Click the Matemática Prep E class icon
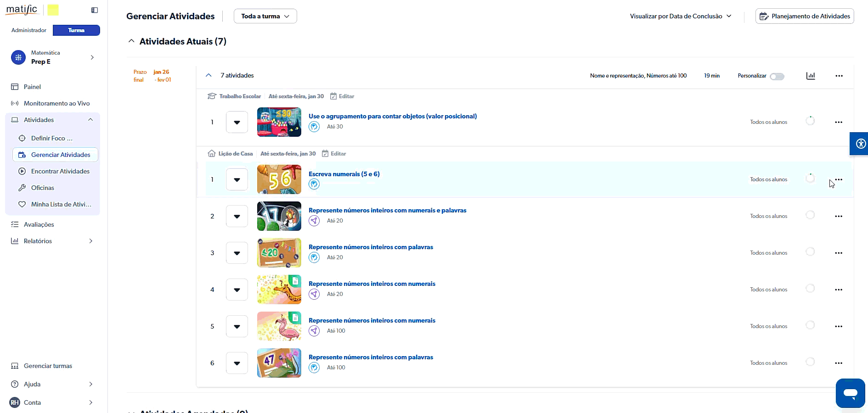Screen dimensions: 868x413 (x=18, y=57)
